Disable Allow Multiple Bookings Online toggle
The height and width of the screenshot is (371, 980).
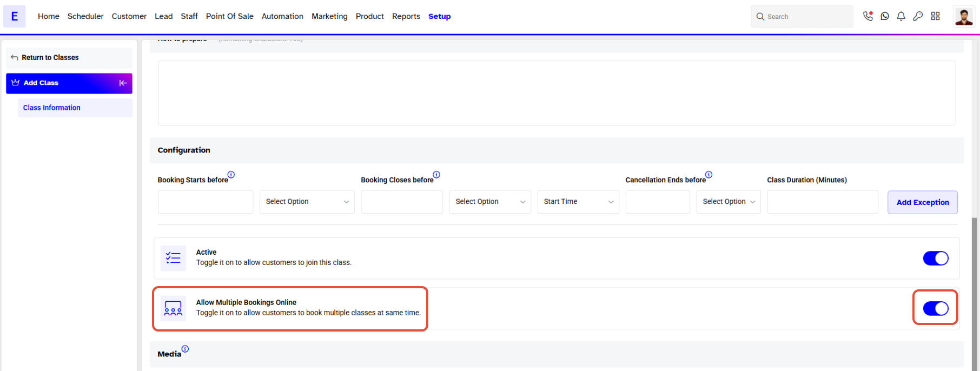tap(936, 309)
